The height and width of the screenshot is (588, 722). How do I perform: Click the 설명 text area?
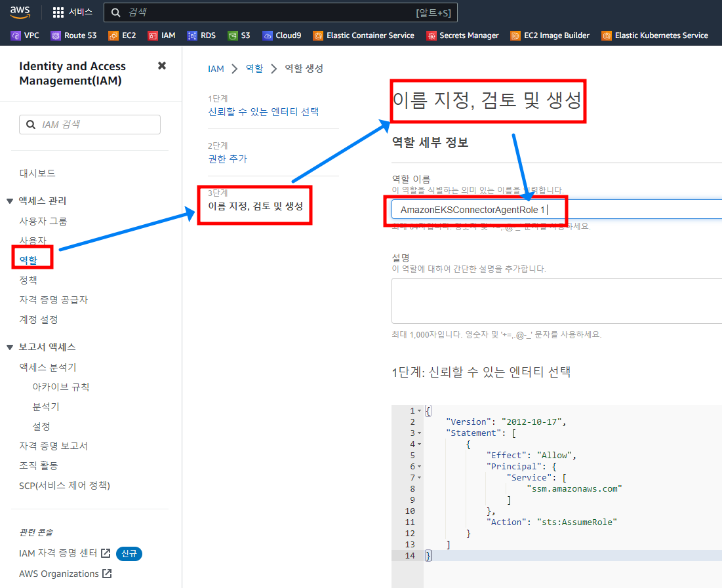[x=557, y=301]
